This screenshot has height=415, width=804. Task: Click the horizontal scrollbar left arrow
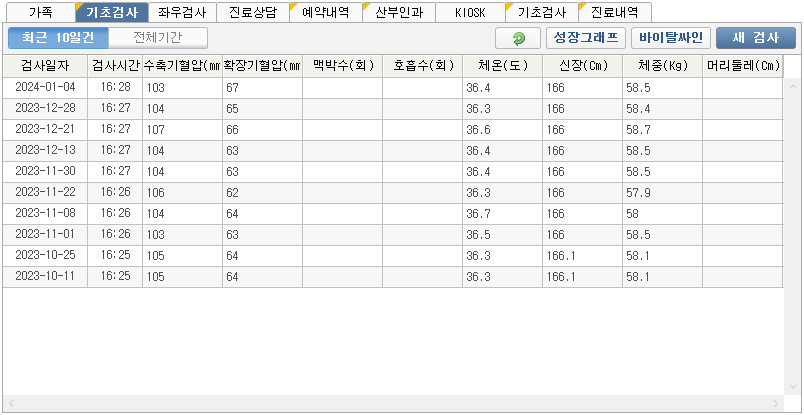click(10, 404)
